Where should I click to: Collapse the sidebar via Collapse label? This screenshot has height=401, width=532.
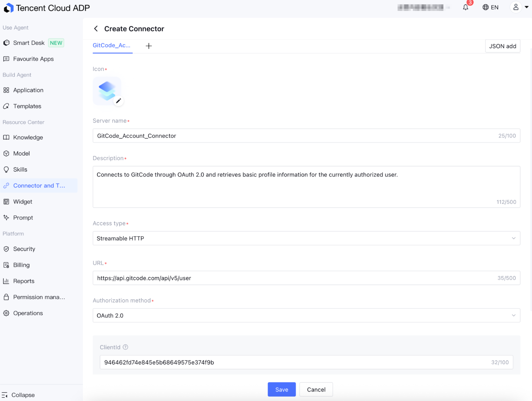click(x=23, y=395)
